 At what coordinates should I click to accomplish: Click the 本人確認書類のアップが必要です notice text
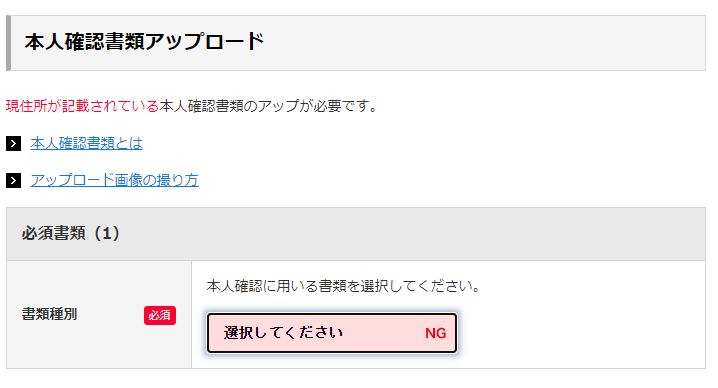[269, 106]
